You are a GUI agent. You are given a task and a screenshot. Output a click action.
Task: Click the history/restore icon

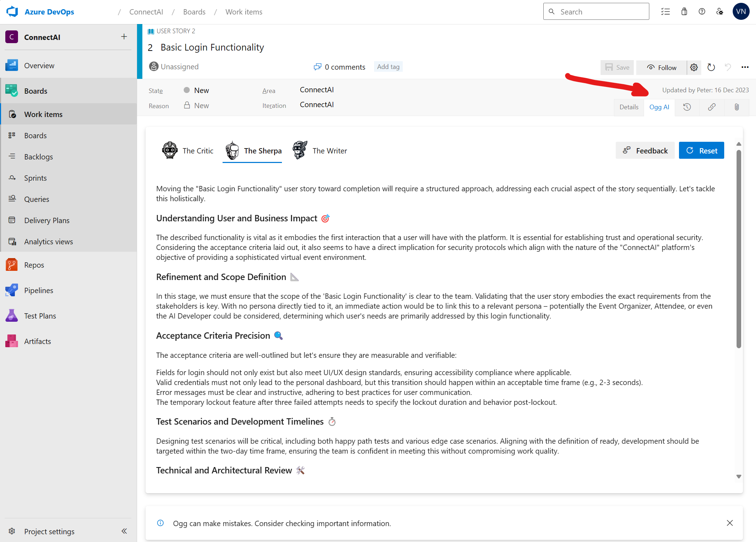pos(687,107)
